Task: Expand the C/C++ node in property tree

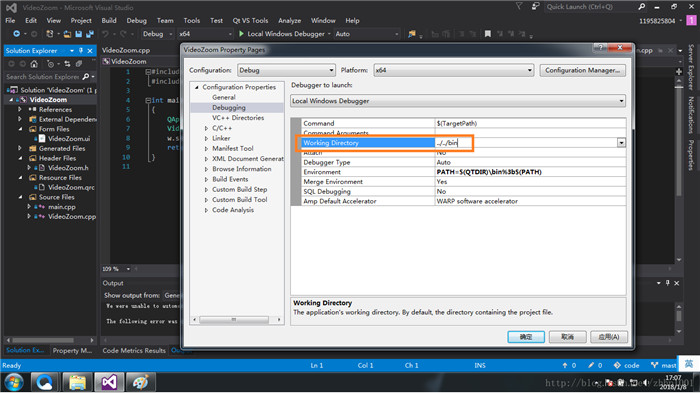Action: tap(206, 128)
